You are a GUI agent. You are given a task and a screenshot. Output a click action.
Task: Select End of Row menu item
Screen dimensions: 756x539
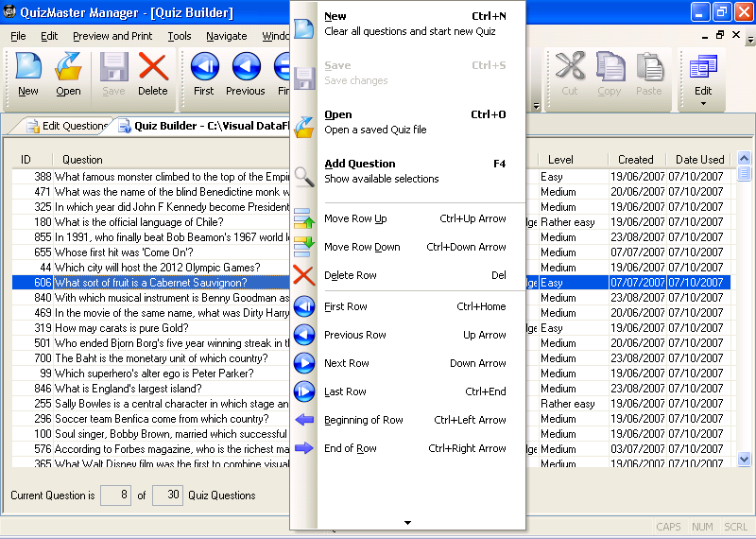(415, 448)
